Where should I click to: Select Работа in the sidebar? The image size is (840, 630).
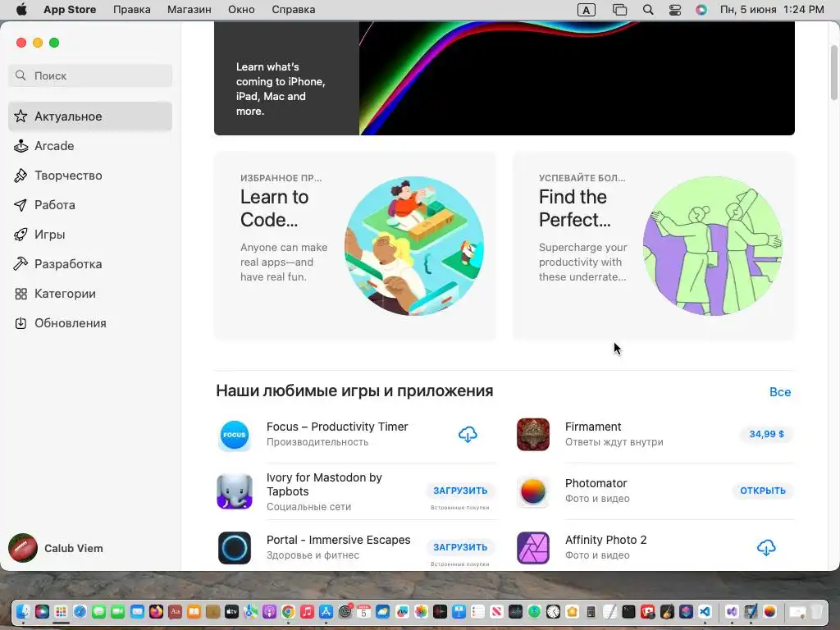(x=90, y=204)
